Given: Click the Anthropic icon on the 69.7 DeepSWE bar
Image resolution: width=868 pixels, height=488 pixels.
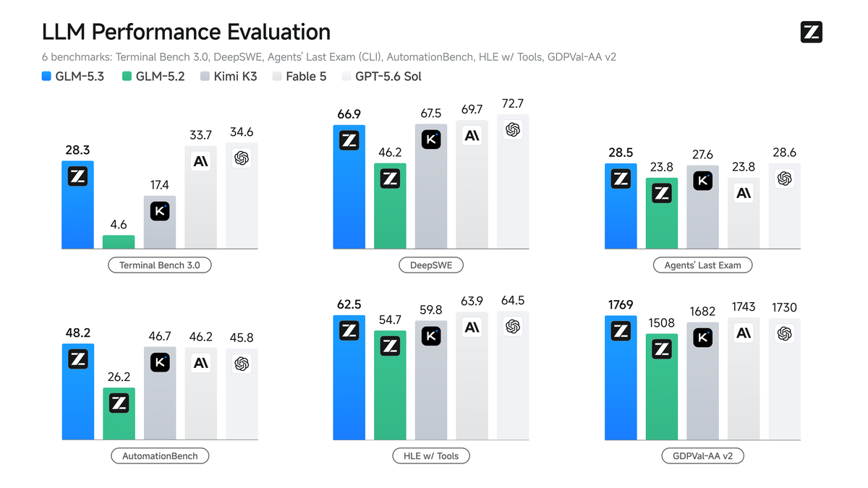Looking at the screenshot, I should coord(472,135).
